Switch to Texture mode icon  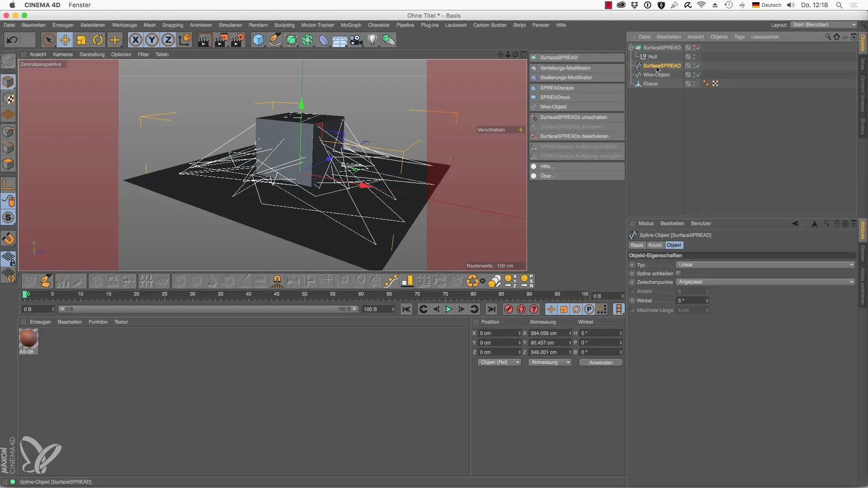(8, 99)
